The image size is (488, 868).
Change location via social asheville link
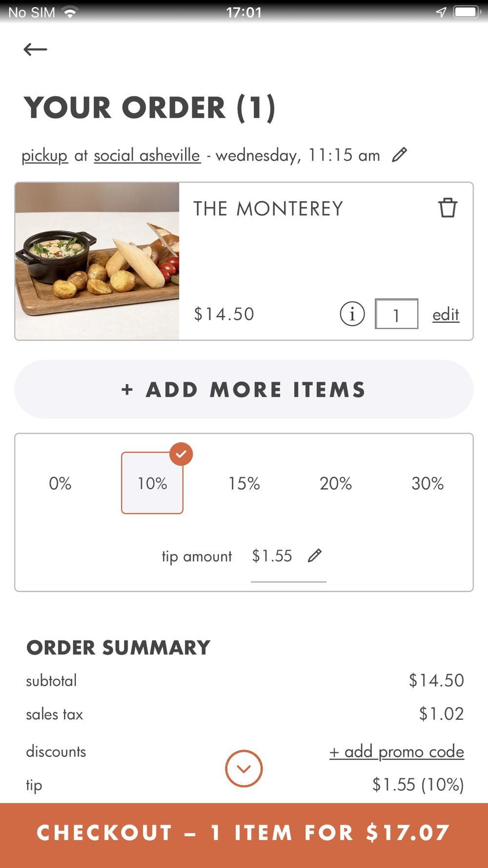(x=147, y=155)
